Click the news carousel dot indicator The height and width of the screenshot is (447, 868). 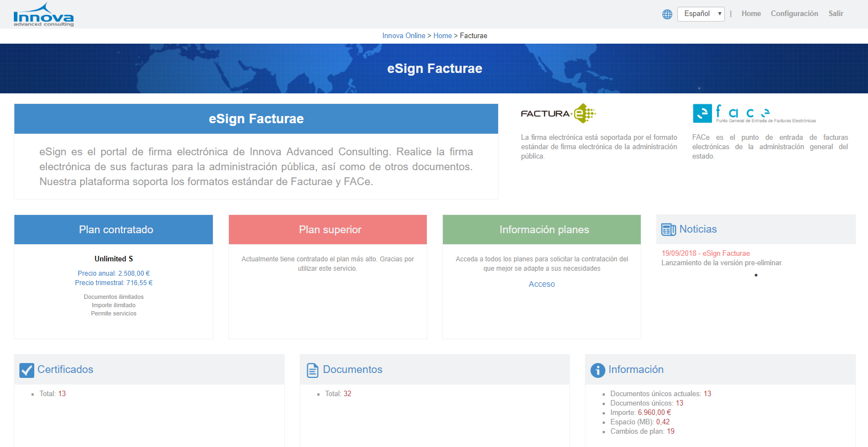[756, 275]
